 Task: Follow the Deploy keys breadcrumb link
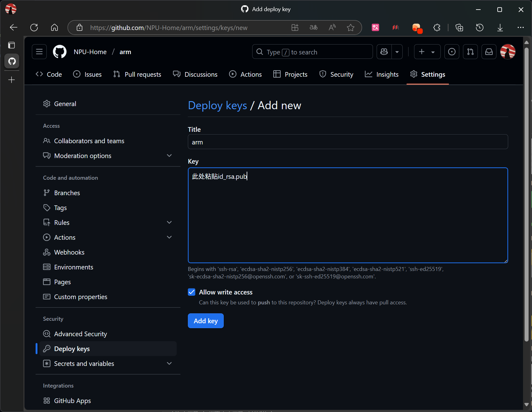pos(218,105)
